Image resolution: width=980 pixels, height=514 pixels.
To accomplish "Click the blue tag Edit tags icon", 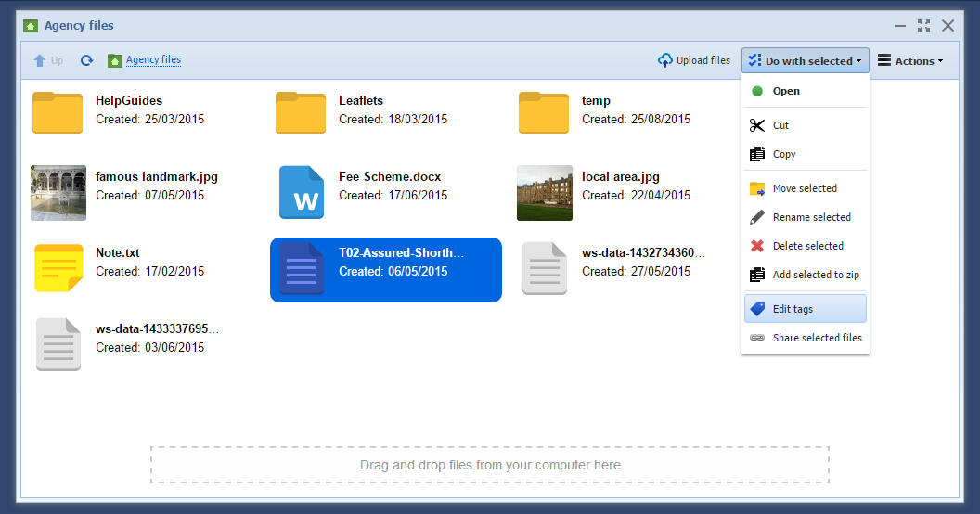I will coord(757,308).
